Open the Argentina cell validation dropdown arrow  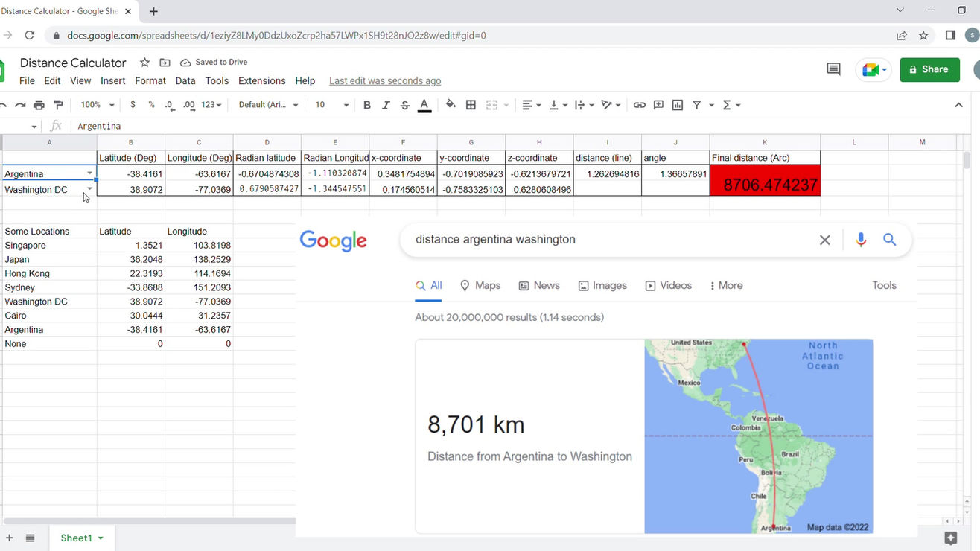(90, 173)
